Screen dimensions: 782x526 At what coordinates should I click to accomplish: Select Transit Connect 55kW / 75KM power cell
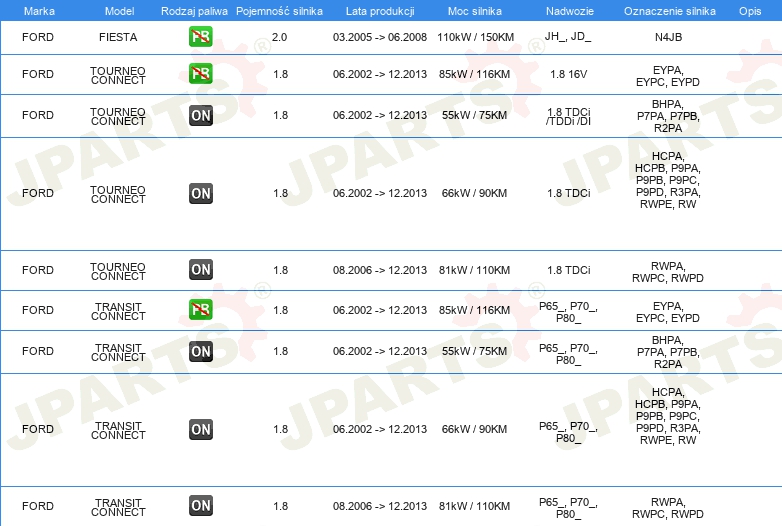474,351
